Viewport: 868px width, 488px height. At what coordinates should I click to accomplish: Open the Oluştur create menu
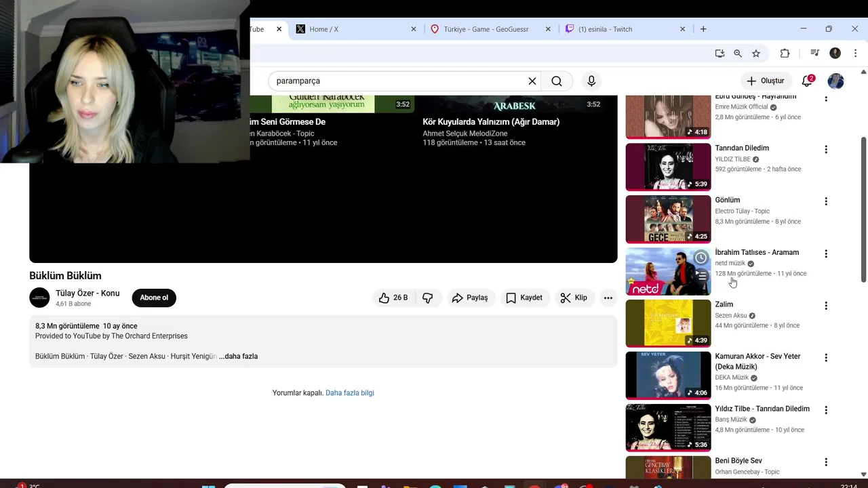pyautogui.click(x=766, y=81)
